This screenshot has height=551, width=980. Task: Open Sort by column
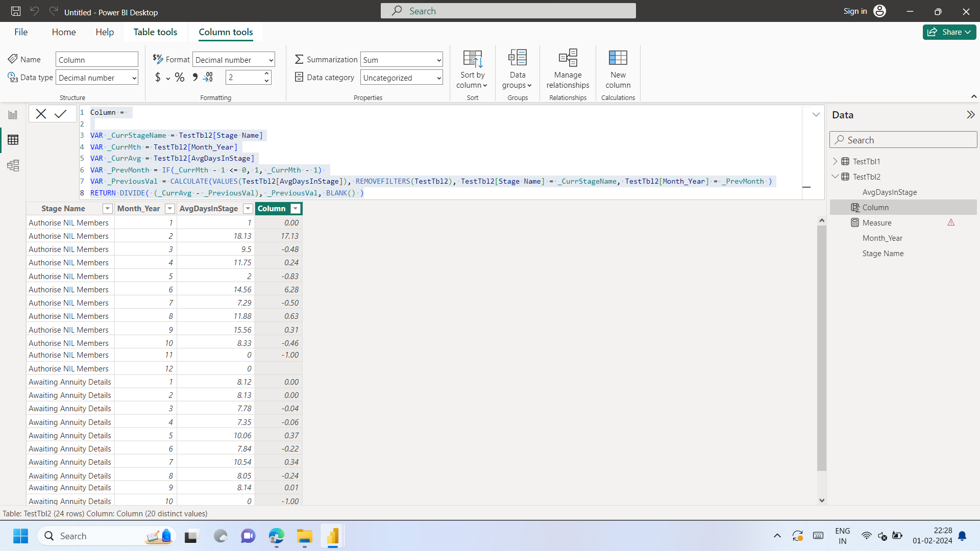click(x=473, y=69)
